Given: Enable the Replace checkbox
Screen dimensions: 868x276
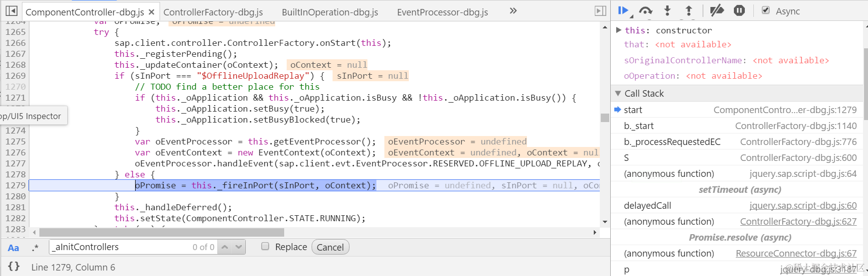Looking at the screenshot, I should [x=265, y=246].
